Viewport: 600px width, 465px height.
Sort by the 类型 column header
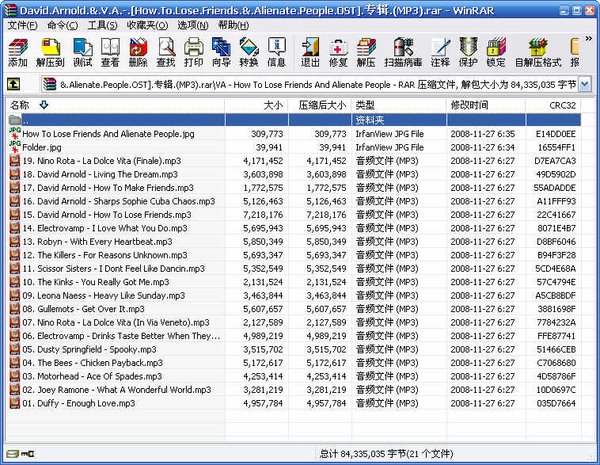pyautogui.click(x=399, y=105)
